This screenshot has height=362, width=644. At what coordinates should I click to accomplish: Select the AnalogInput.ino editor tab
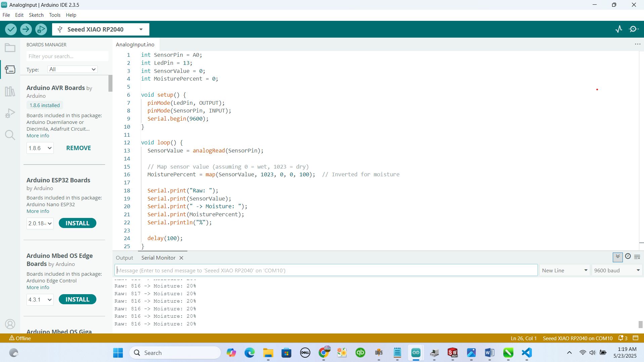click(x=135, y=45)
